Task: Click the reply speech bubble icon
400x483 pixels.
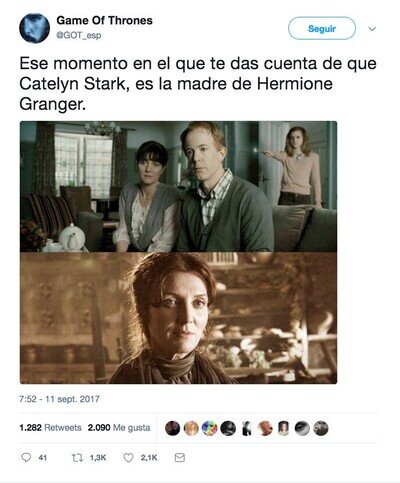Action: point(26,458)
